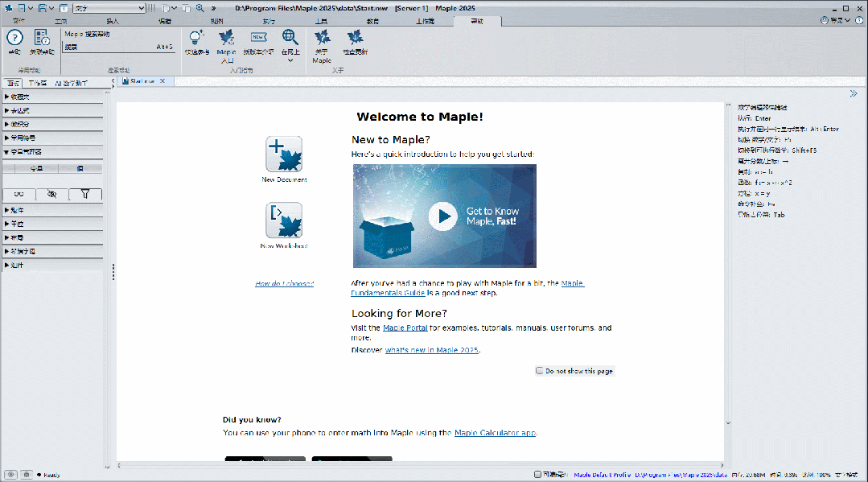Switch to the 工作簿 tab in left panel
Viewport: 868px width, 482px height.
[38, 83]
